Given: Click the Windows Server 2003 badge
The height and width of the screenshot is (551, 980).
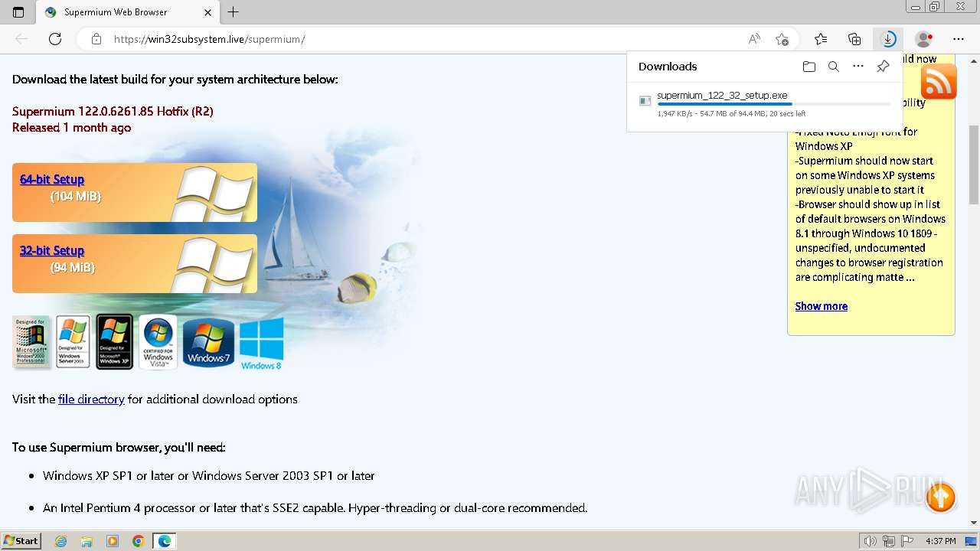Looking at the screenshot, I should (73, 342).
